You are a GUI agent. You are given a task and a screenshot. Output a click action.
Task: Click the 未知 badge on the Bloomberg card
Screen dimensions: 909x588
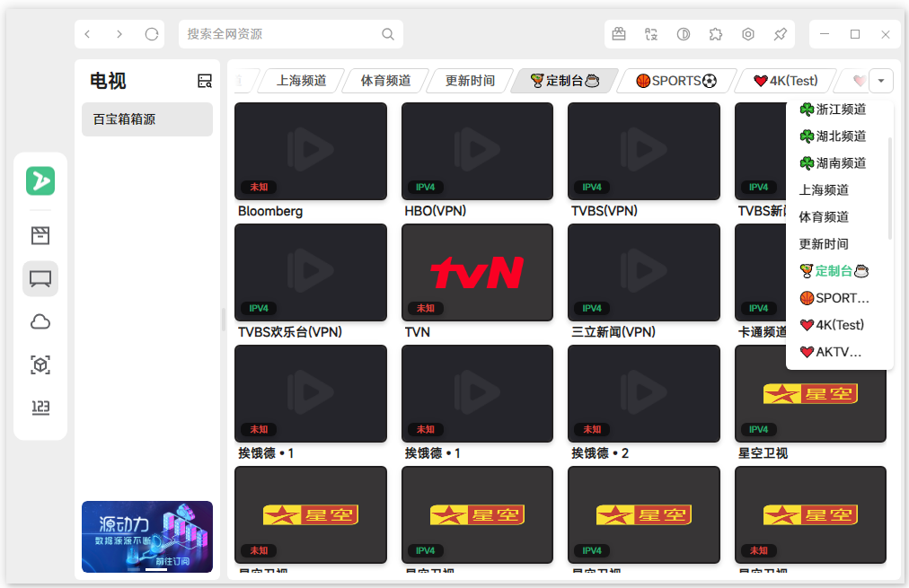click(259, 187)
